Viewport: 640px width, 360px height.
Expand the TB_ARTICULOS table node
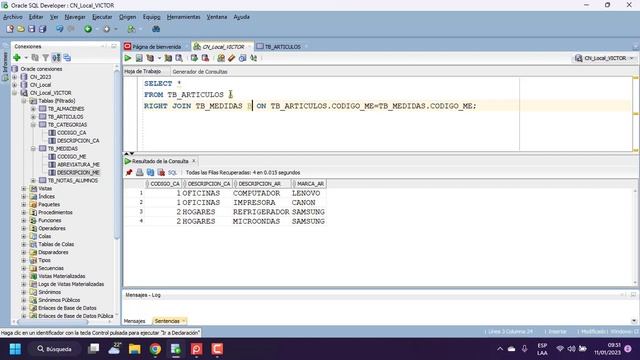pyautogui.click(x=33, y=117)
